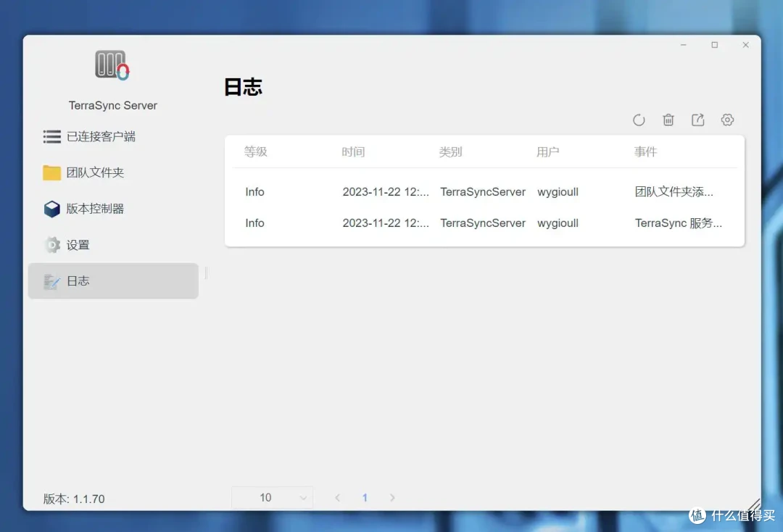Go to previous page arrow
Screen dimensions: 783x532
tap(338, 497)
